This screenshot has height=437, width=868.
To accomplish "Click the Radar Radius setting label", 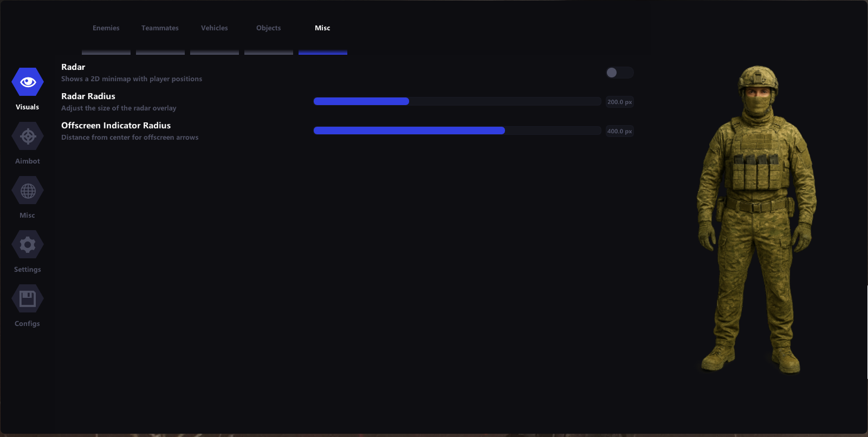I will tap(88, 96).
